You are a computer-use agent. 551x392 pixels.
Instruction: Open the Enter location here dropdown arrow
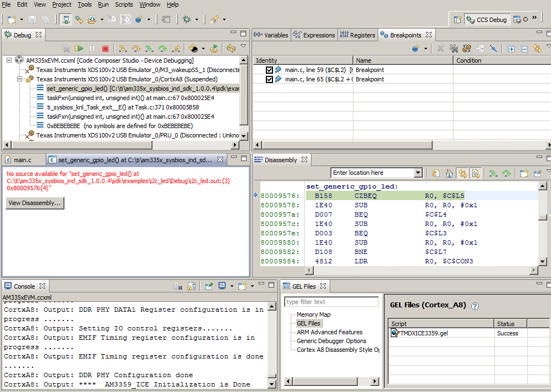click(418, 173)
